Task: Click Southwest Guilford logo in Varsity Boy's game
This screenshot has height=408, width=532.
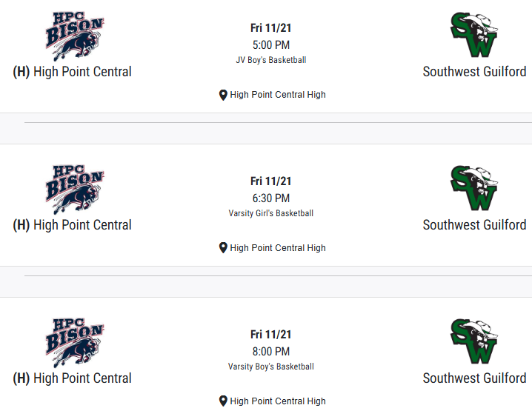Action: point(474,342)
